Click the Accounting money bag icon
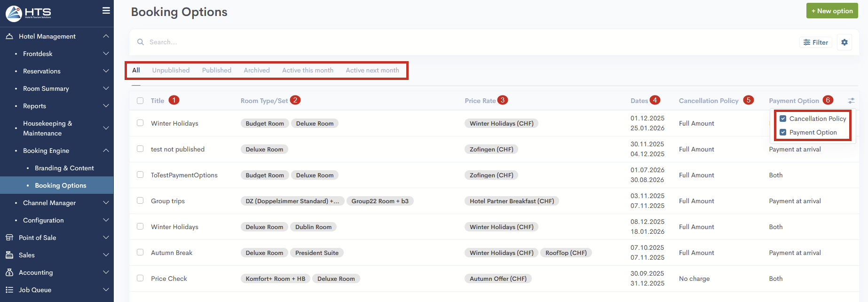868x302 pixels. [x=9, y=272]
